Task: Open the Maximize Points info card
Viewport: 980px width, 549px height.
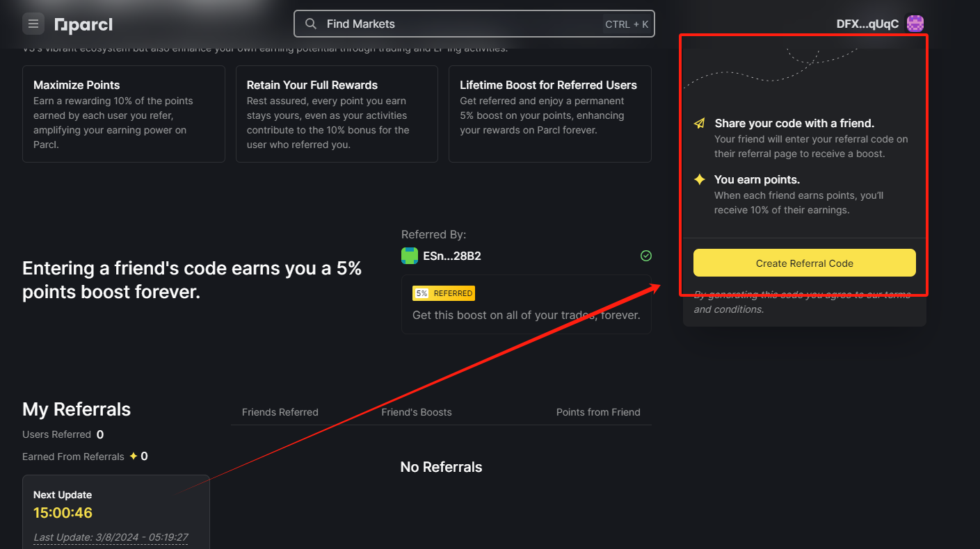Action: tap(124, 114)
